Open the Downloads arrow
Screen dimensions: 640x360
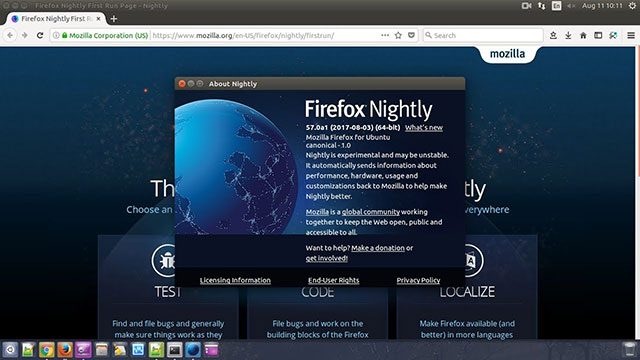click(x=568, y=36)
